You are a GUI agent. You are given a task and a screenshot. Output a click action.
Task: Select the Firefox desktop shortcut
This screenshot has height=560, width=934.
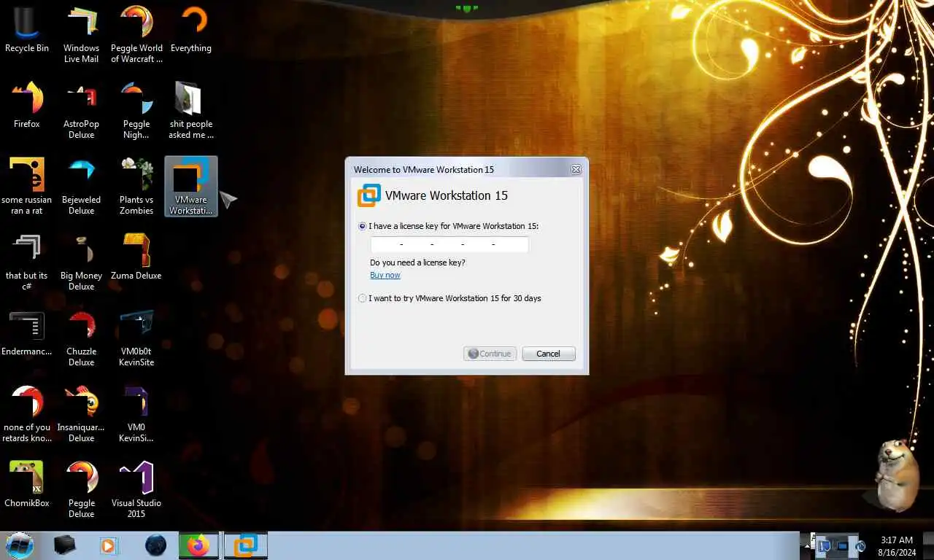pyautogui.click(x=27, y=106)
